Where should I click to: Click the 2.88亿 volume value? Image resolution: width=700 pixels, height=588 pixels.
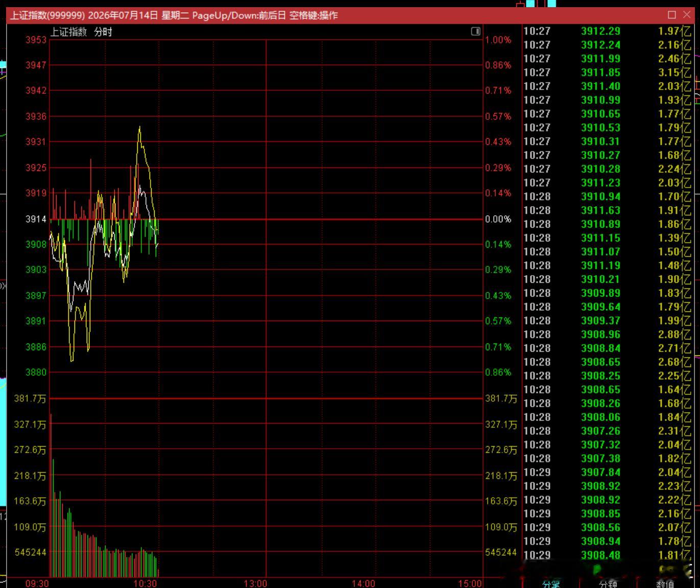[x=674, y=334]
